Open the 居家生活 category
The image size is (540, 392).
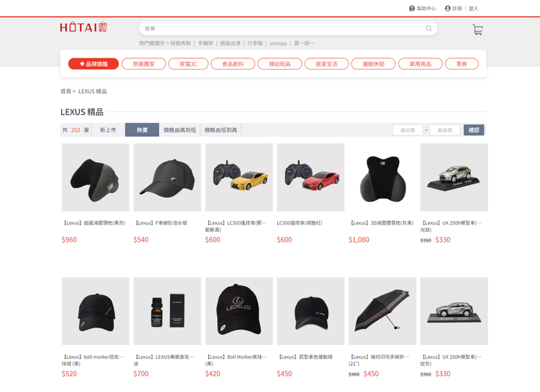(327, 64)
